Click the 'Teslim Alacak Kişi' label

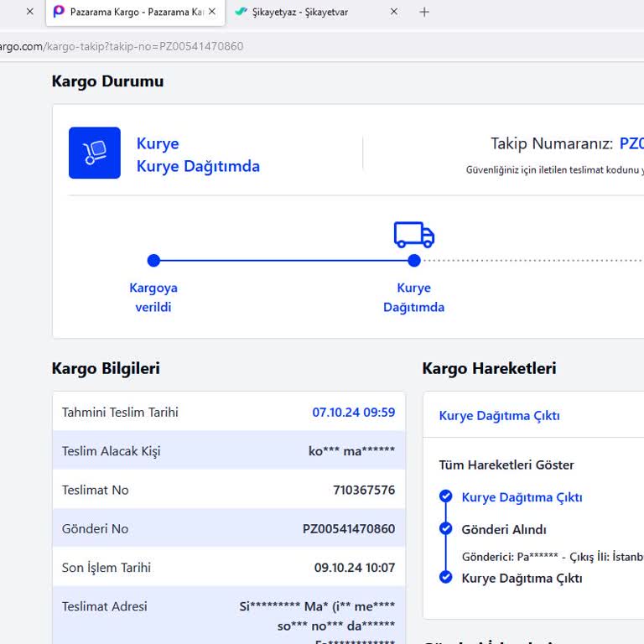point(111,451)
